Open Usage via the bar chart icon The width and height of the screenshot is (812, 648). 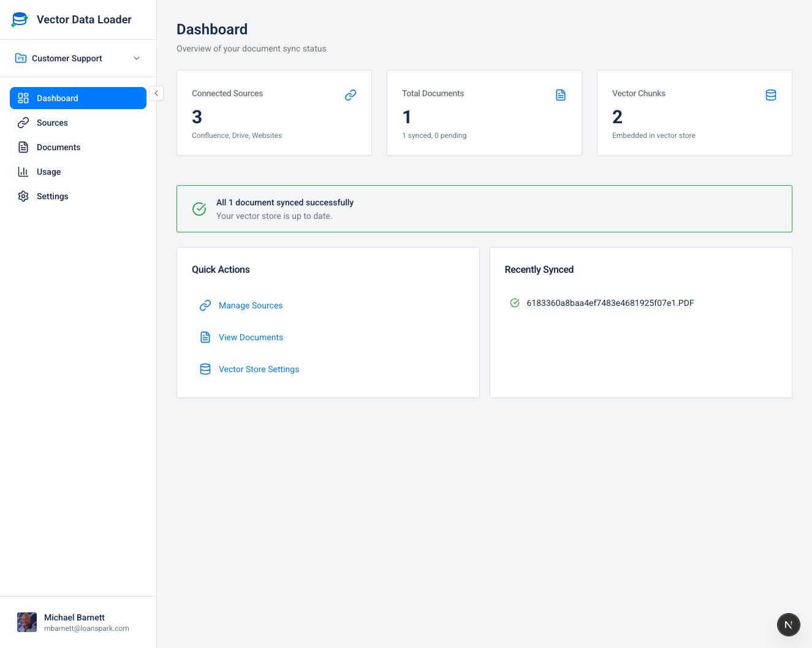click(23, 171)
